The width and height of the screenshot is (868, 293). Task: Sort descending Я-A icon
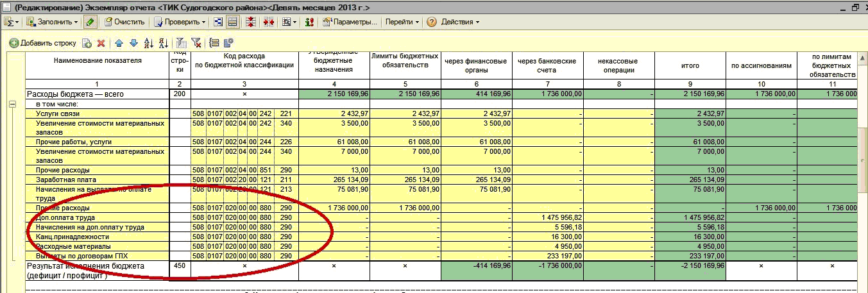tap(163, 43)
